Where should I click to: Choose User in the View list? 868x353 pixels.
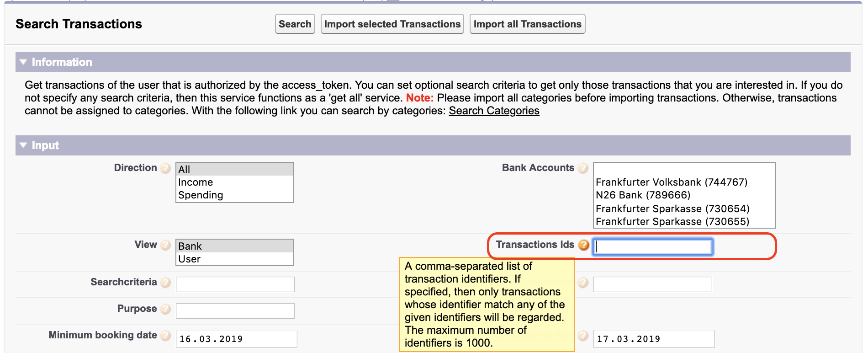[x=234, y=259]
